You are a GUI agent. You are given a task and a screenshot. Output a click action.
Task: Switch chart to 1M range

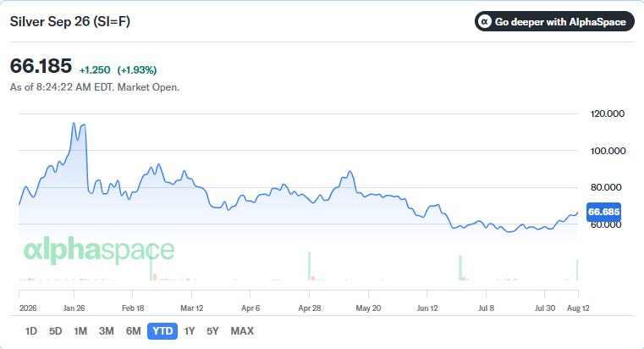(x=80, y=331)
